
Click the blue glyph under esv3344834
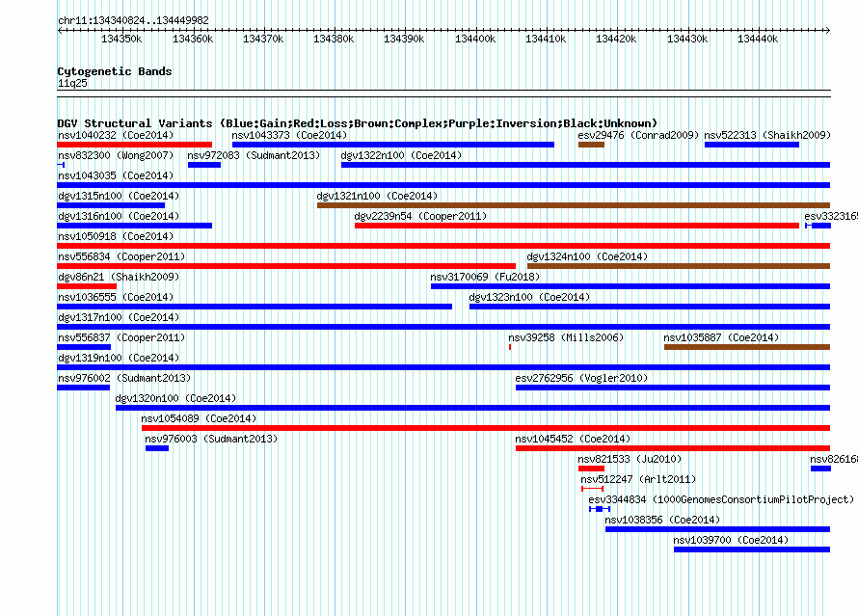tap(600, 509)
